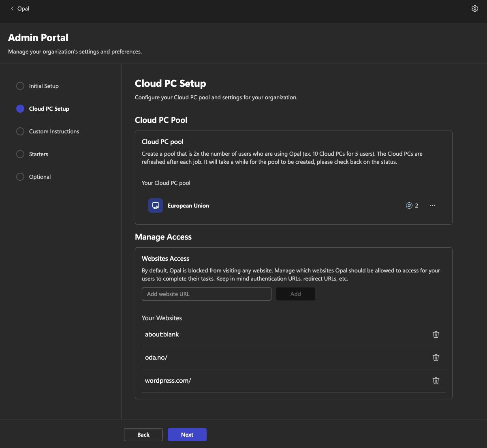487x448 pixels.
Task: Select the Cloud PC Setup step
Action: [49, 109]
